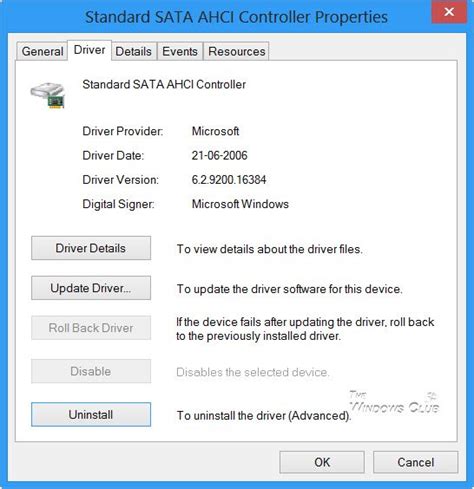Open Driver Details
Image resolution: width=474 pixels, height=489 pixels.
(x=91, y=248)
